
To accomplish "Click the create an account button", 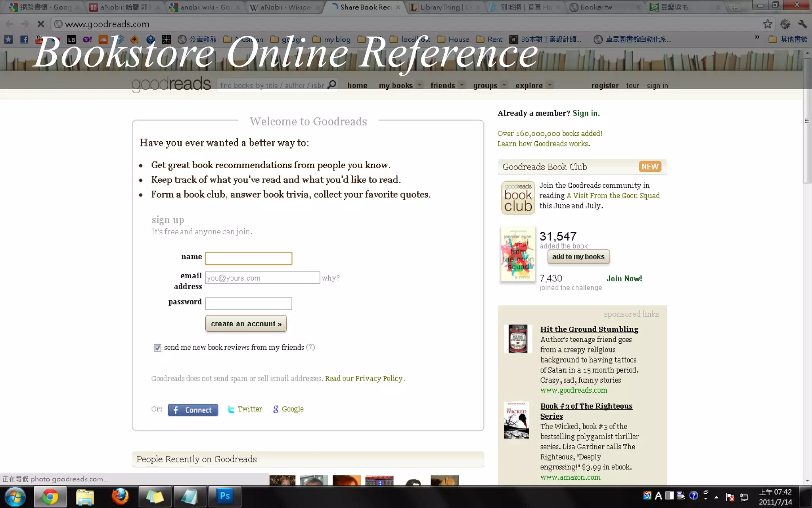I will (x=246, y=323).
